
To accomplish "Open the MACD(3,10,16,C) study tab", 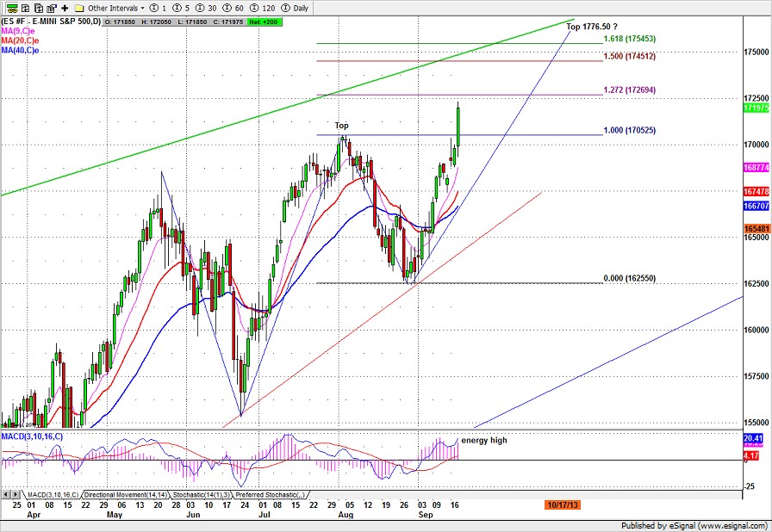I will click(51, 495).
